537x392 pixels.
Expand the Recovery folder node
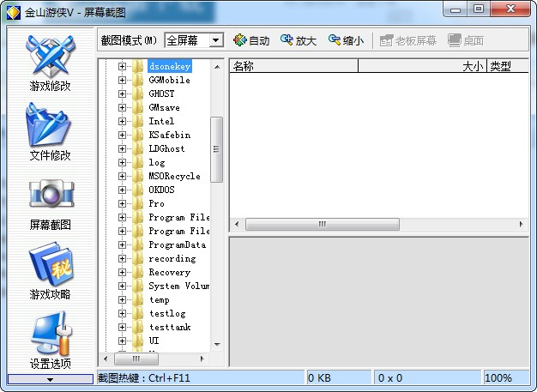click(x=122, y=272)
